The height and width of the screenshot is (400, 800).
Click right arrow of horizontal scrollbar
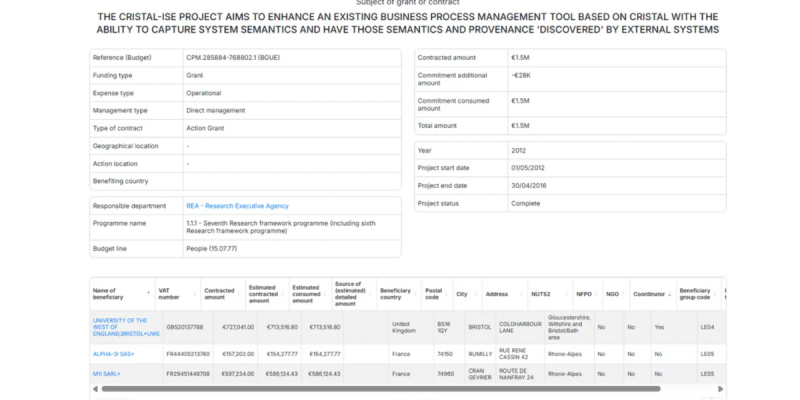(x=720, y=389)
